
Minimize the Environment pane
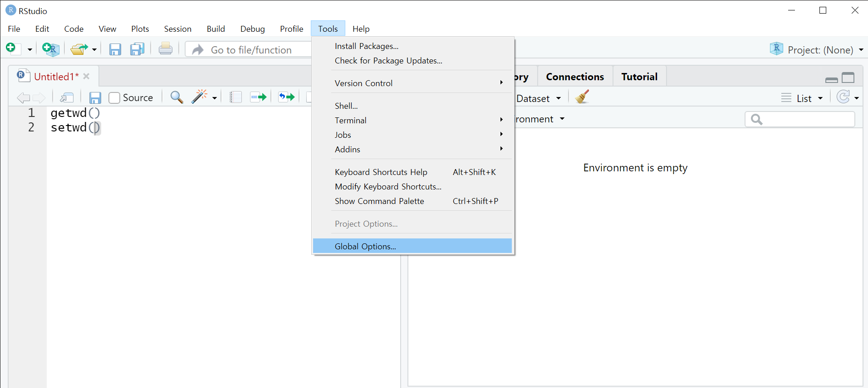click(832, 80)
